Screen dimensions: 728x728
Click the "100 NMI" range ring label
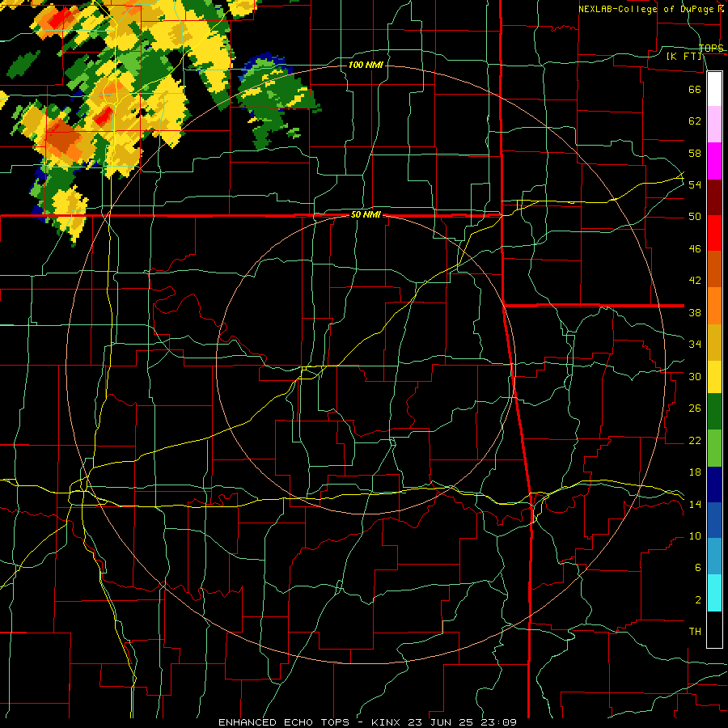(x=366, y=65)
